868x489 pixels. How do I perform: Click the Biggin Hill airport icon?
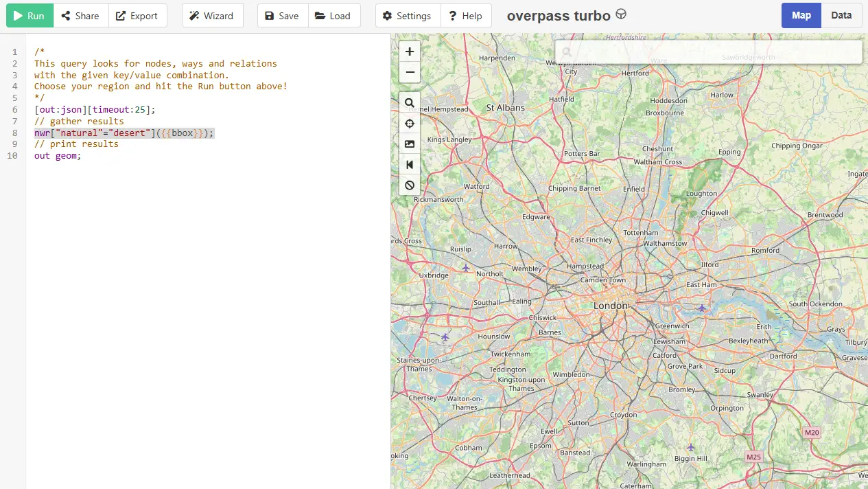tap(691, 448)
